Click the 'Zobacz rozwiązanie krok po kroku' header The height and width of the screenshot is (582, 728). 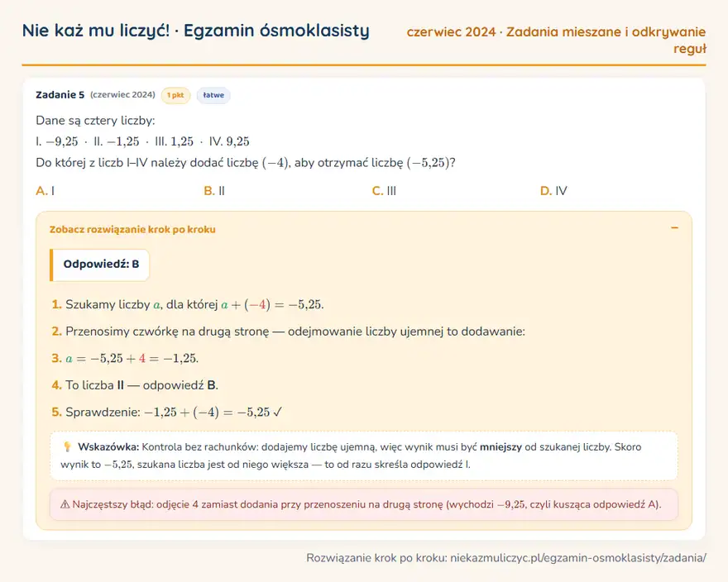click(132, 229)
